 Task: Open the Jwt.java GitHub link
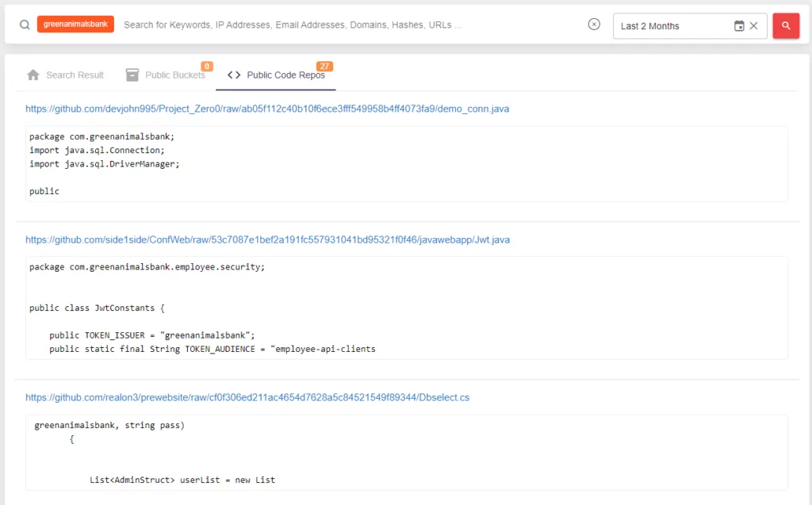click(268, 239)
